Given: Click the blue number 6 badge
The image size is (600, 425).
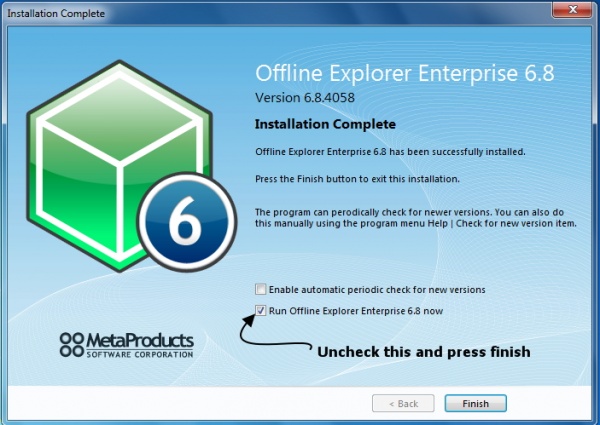Looking at the screenshot, I should [187, 223].
